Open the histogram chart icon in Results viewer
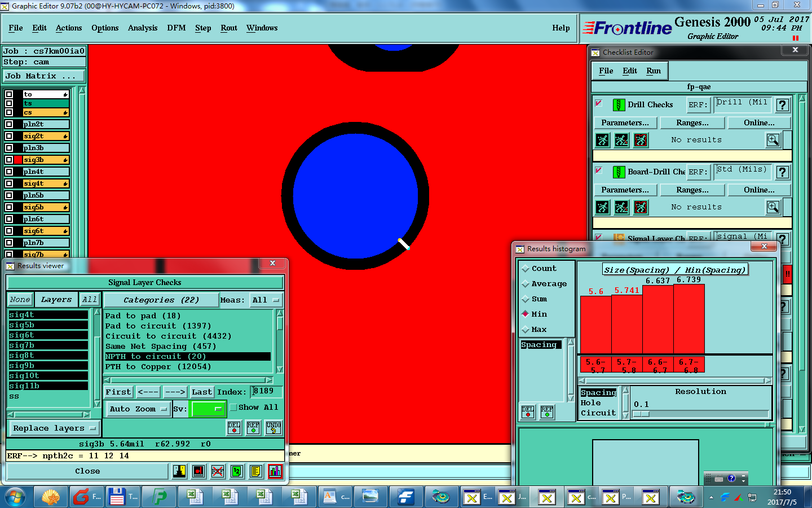 click(275, 471)
